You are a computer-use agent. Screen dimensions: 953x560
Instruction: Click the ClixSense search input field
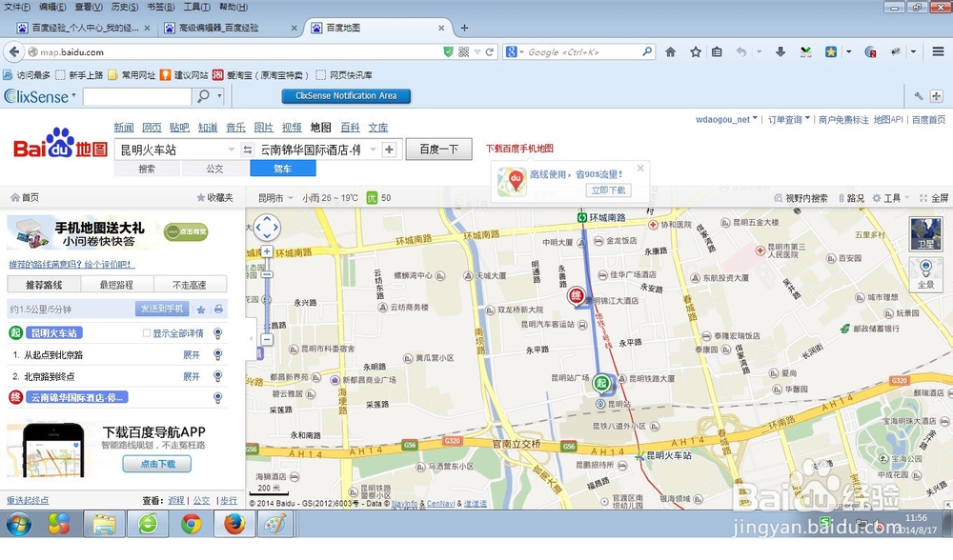tap(137, 96)
